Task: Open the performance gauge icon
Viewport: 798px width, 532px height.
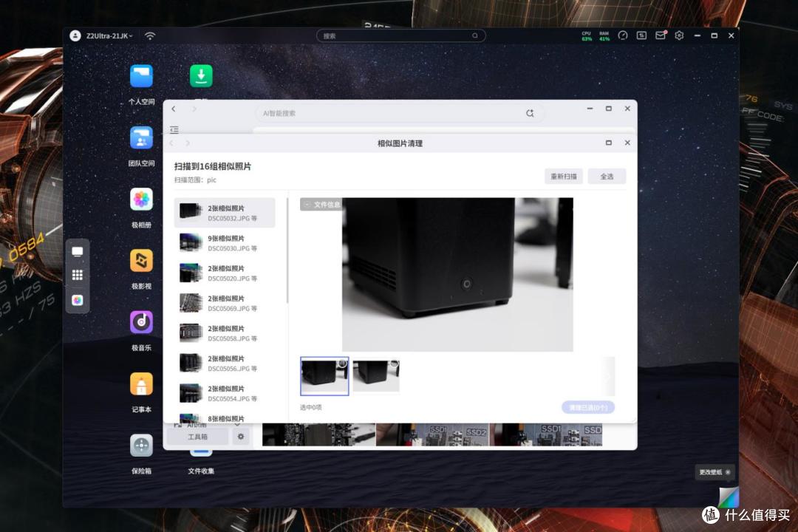Action: point(622,35)
